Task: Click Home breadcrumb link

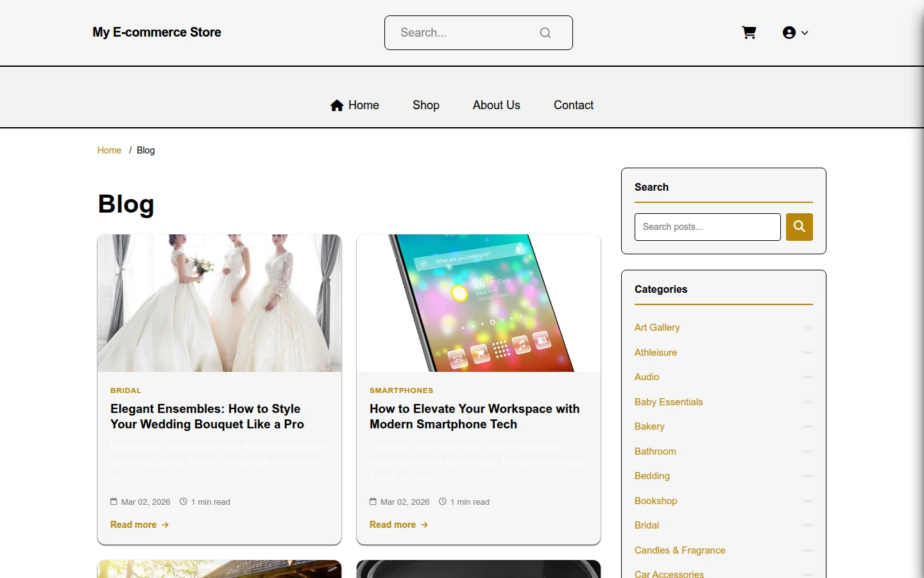Action: coord(109,150)
